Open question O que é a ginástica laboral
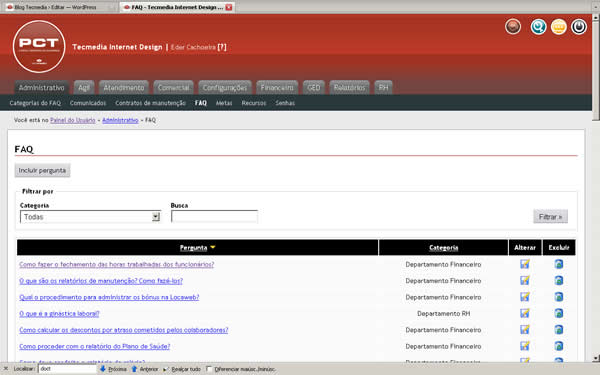 coord(59,314)
